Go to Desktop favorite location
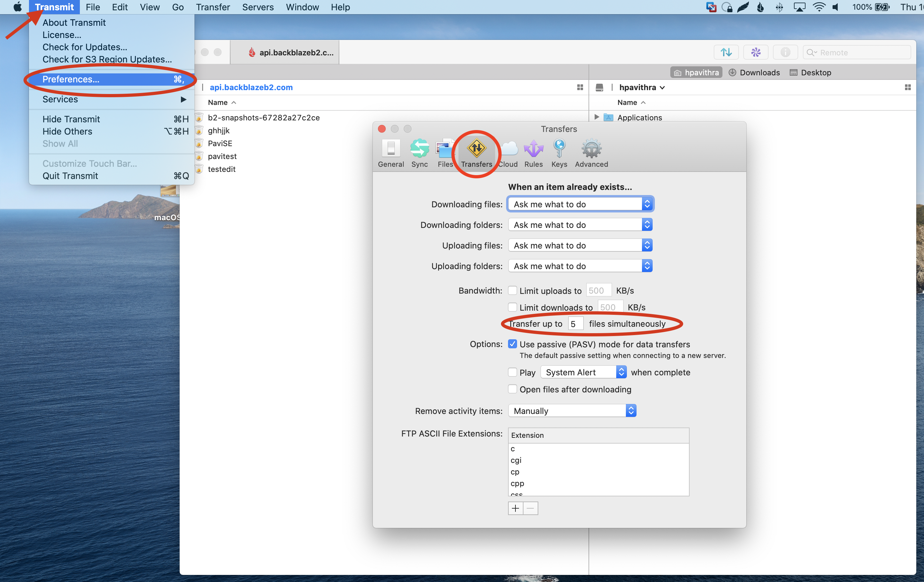The width and height of the screenshot is (924, 582). tap(810, 72)
